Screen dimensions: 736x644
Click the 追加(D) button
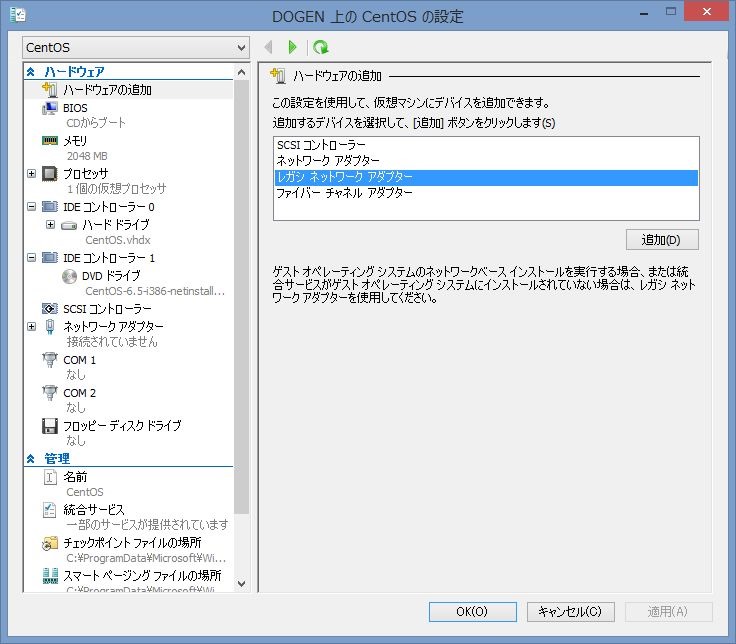[x=661, y=240]
